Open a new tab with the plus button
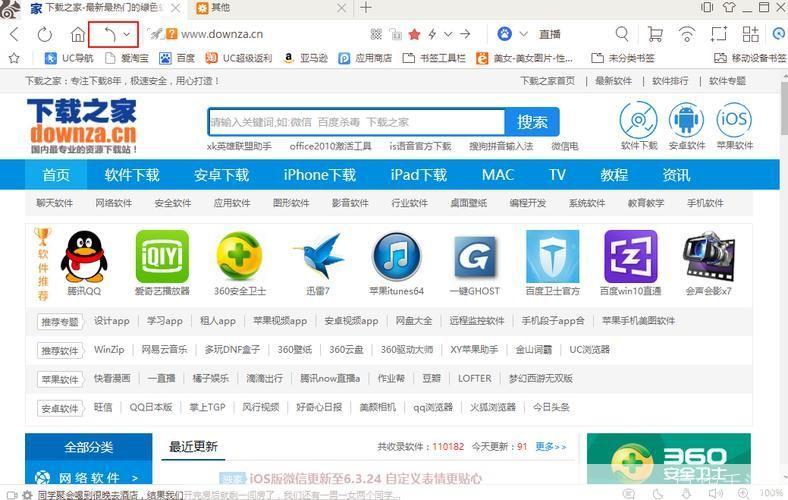Viewport: 788px width, 500px height. pyautogui.click(x=366, y=8)
